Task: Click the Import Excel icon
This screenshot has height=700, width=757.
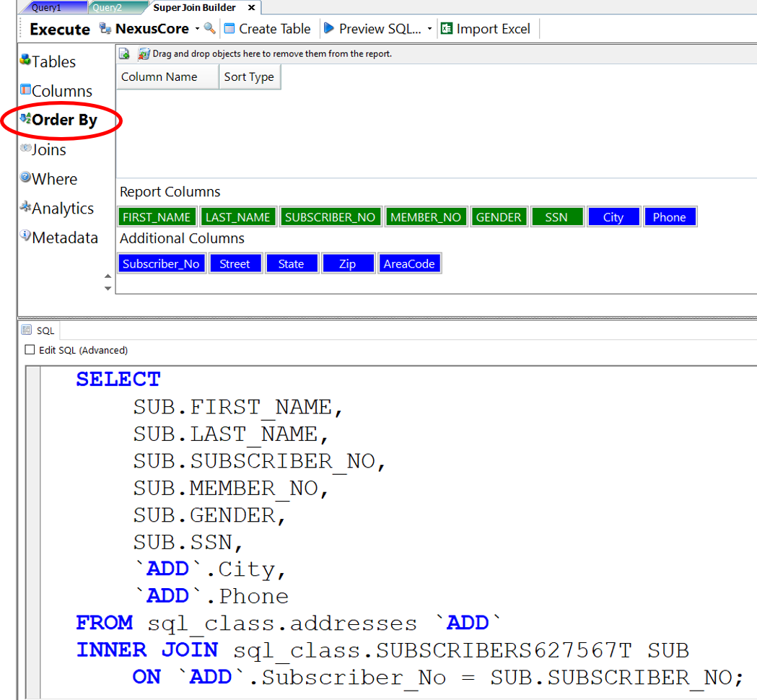Action: (x=447, y=29)
